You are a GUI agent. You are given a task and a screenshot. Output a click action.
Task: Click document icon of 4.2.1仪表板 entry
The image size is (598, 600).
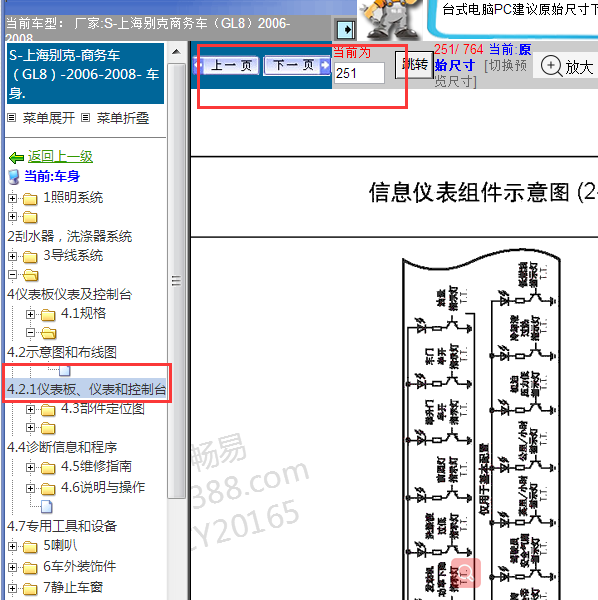pos(65,370)
